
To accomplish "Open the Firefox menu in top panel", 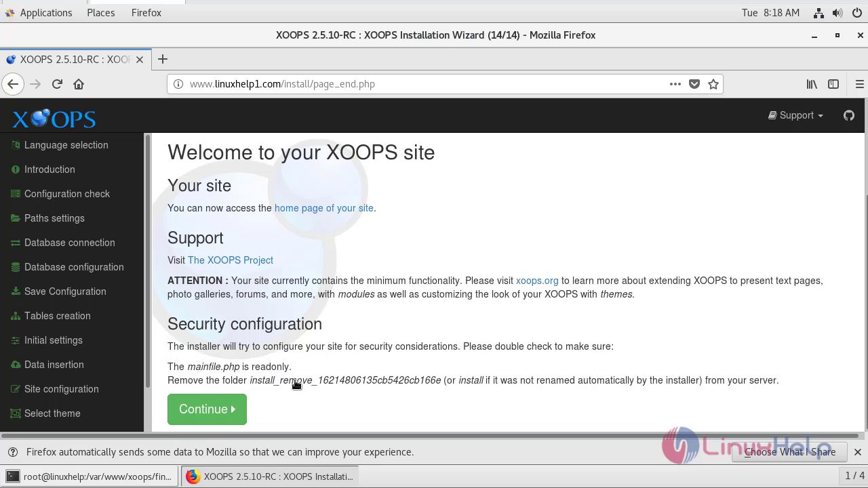I will [x=146, y=13].
